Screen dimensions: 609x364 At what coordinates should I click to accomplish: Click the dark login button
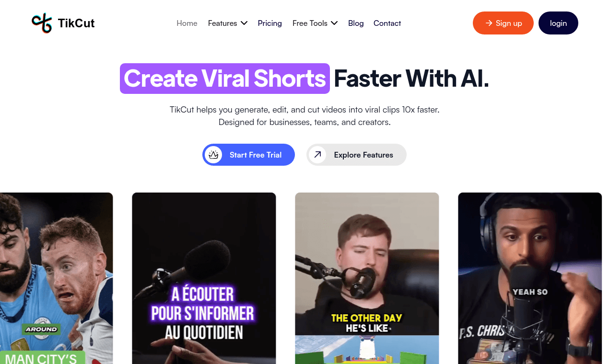[x=558, y=23]
